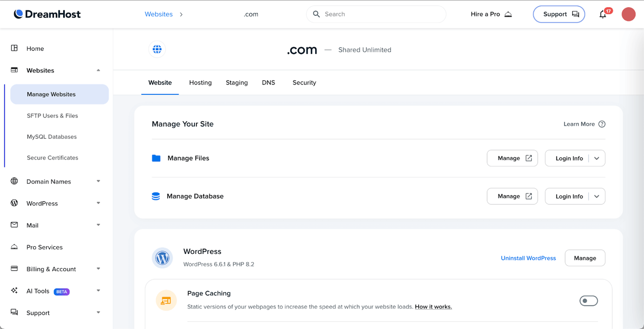
Task: Click the Manage Files folder icon
Action: click(x=156, y=158)
